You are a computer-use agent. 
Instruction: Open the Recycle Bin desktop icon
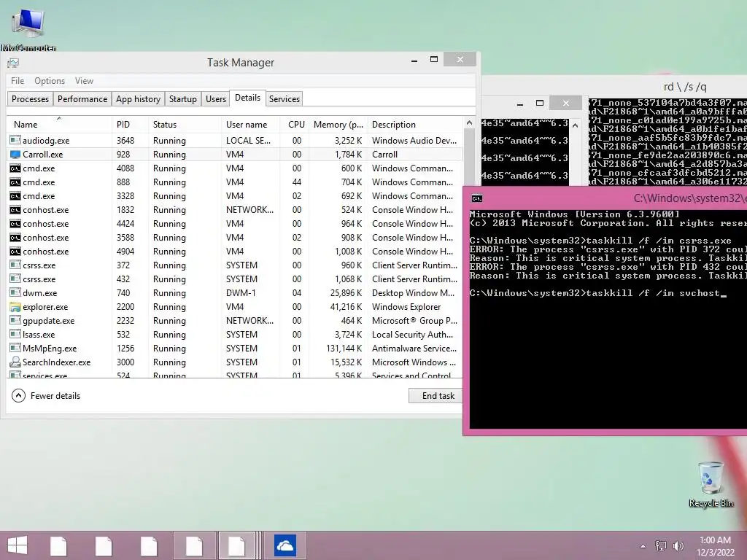711,484
